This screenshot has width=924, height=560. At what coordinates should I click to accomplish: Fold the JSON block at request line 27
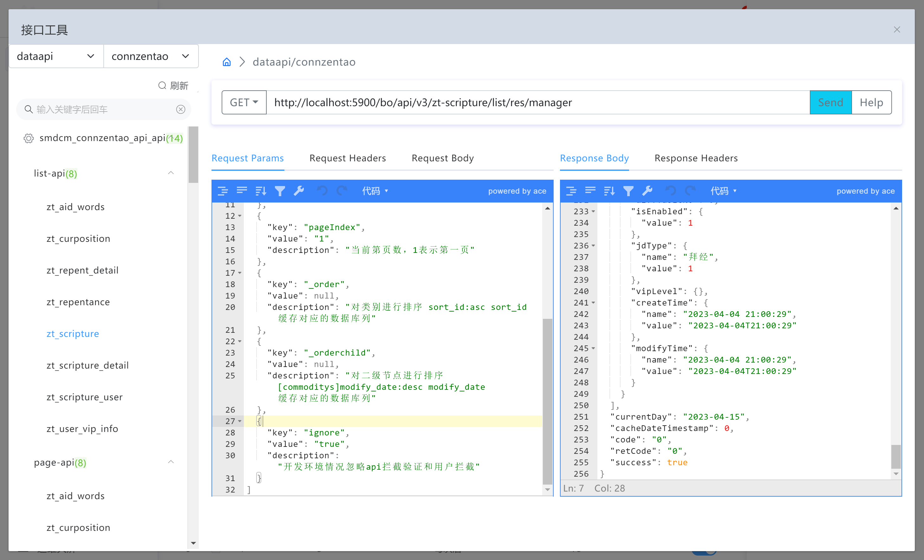click(x=240, y=421)
